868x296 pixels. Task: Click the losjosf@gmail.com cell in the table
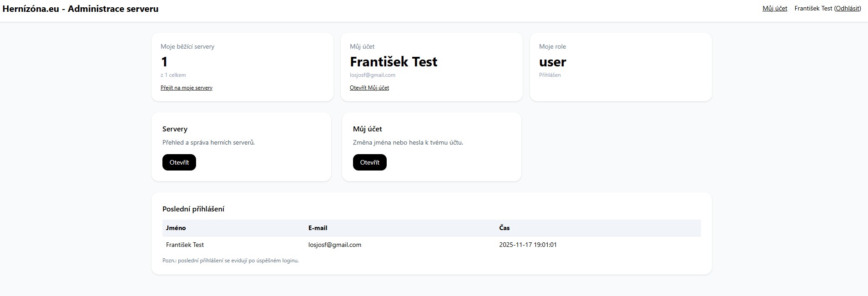(334, 245)
